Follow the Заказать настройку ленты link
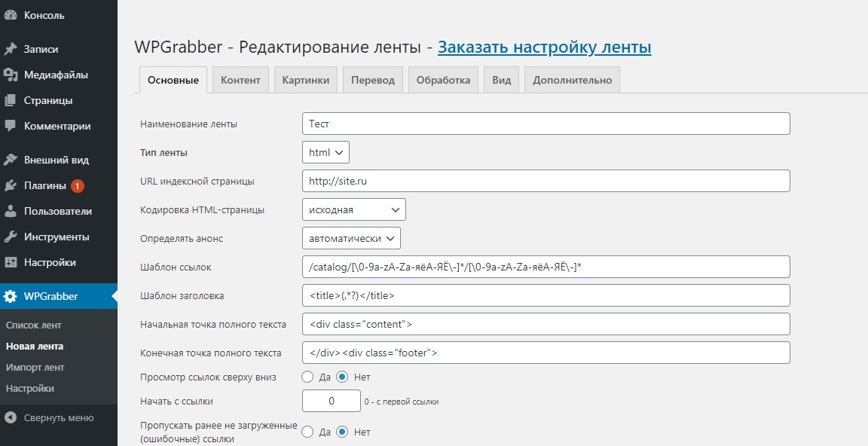Viewport: 868px width, 446px height. tap(544, 47)
